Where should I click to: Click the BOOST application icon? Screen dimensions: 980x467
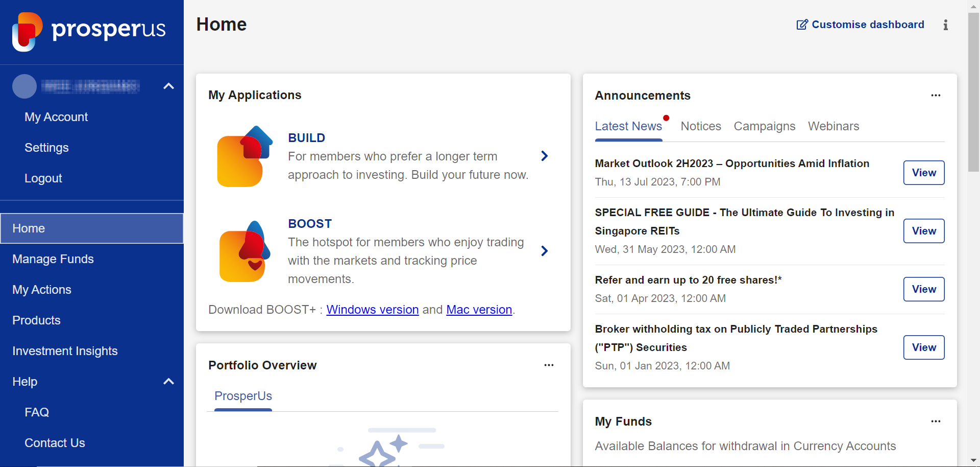tap(244, 251)
